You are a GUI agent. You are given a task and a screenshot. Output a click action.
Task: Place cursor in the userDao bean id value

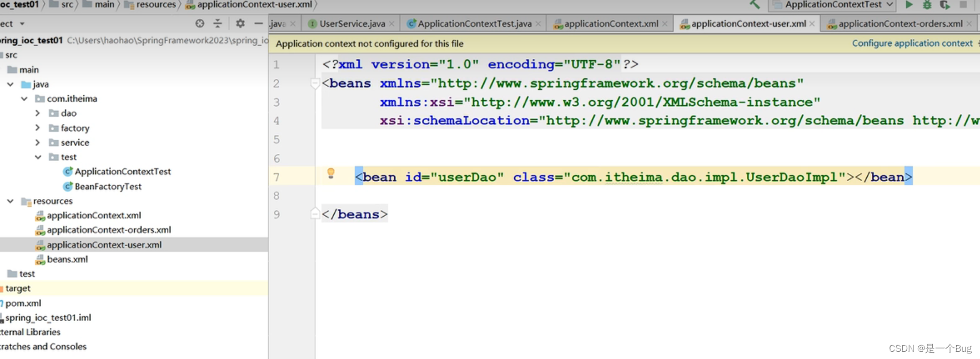click(x=467, y=177)
